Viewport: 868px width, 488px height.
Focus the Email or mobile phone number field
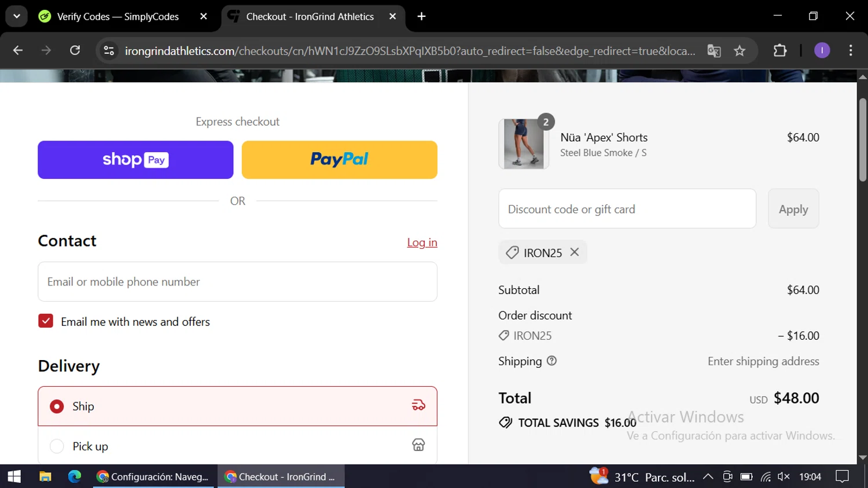[x=237, y=282]
